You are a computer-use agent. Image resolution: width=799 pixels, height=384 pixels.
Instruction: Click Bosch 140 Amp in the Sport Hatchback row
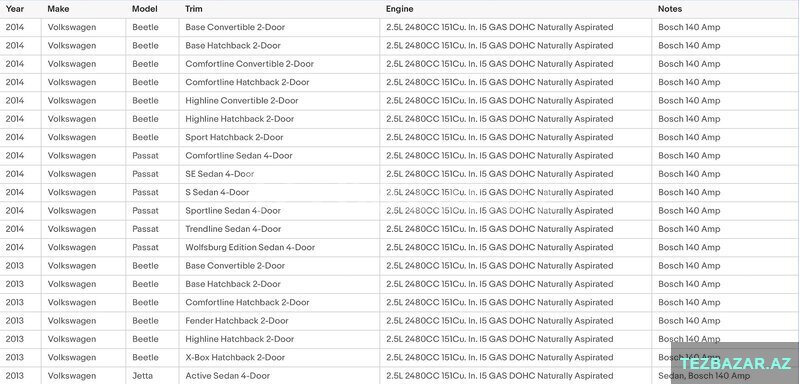[689, 138]
